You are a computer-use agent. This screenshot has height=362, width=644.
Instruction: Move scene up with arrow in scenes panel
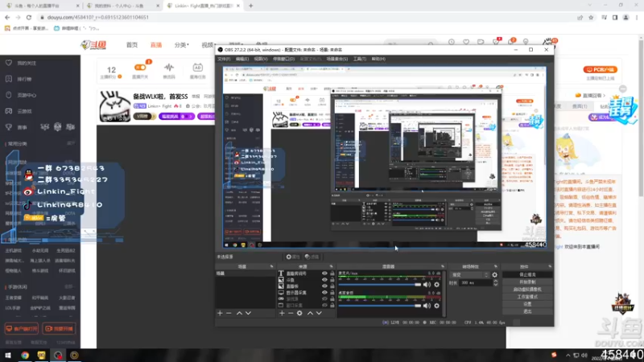coord(239,313)
